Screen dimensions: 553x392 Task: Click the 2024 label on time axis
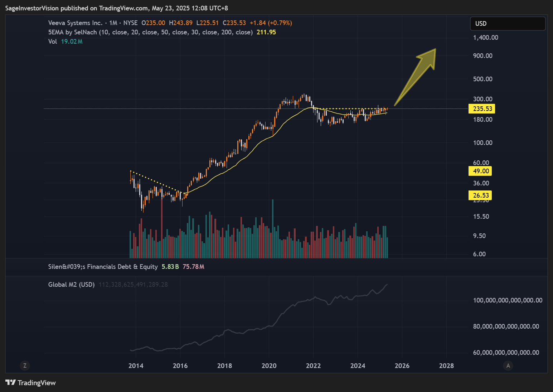click(x=358, y=366)
